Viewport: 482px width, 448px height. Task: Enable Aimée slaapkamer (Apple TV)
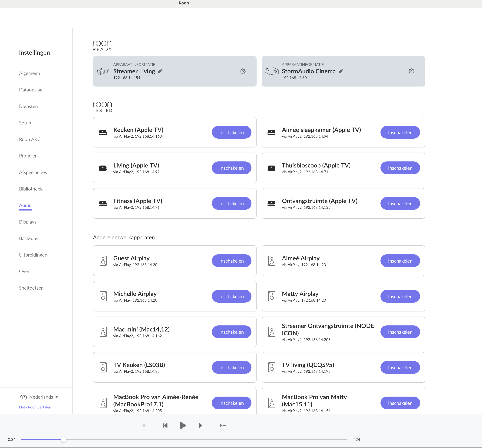[x=400, y=132]
